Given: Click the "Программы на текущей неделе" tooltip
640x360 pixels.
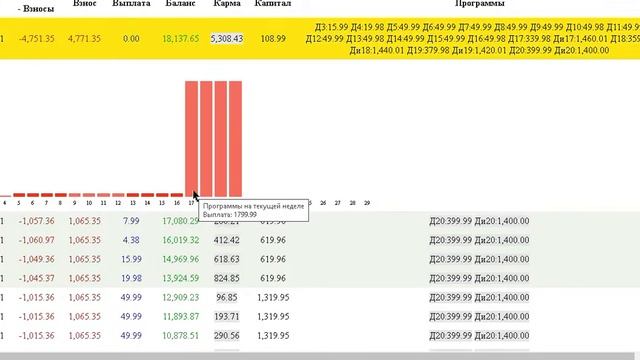Looking at the screenshot, I should coord(253,210).
